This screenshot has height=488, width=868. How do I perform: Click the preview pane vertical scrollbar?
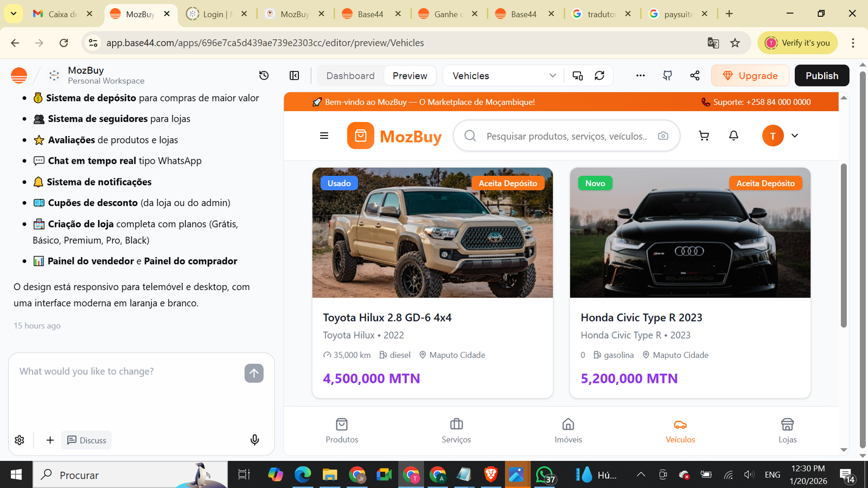(x=844, y=245)
